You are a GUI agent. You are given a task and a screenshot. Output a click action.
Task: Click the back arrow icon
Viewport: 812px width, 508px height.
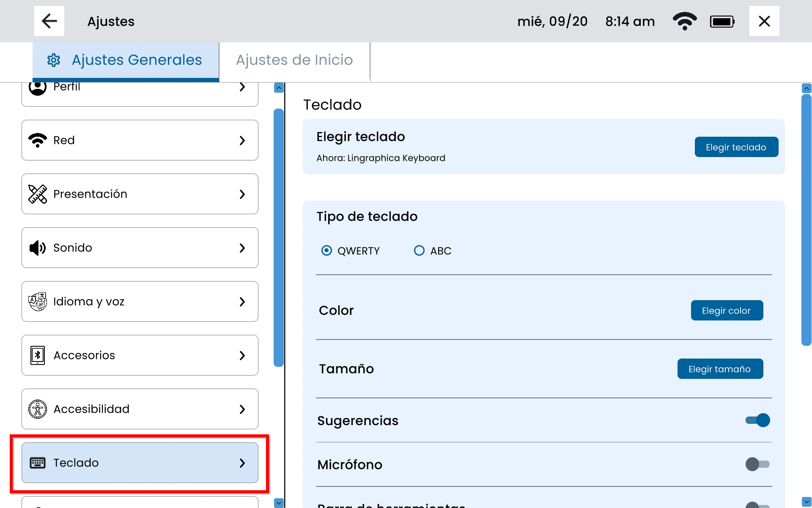pos(49,21)
